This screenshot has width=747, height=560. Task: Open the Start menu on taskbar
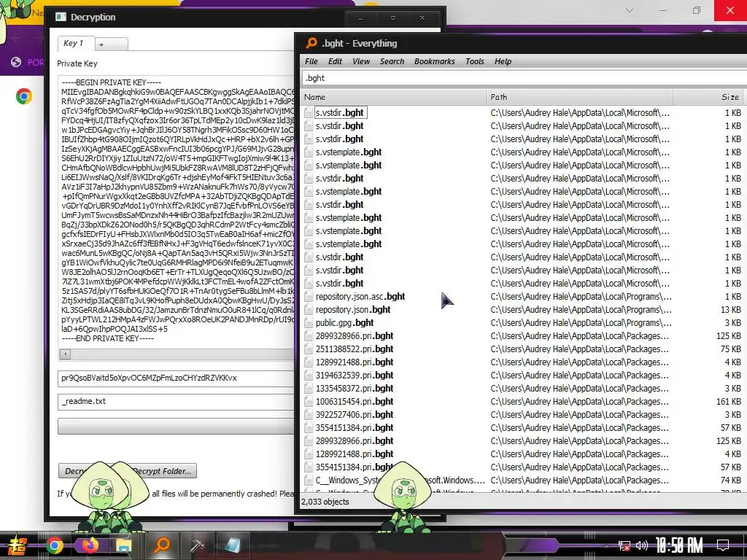coord(17,546)
